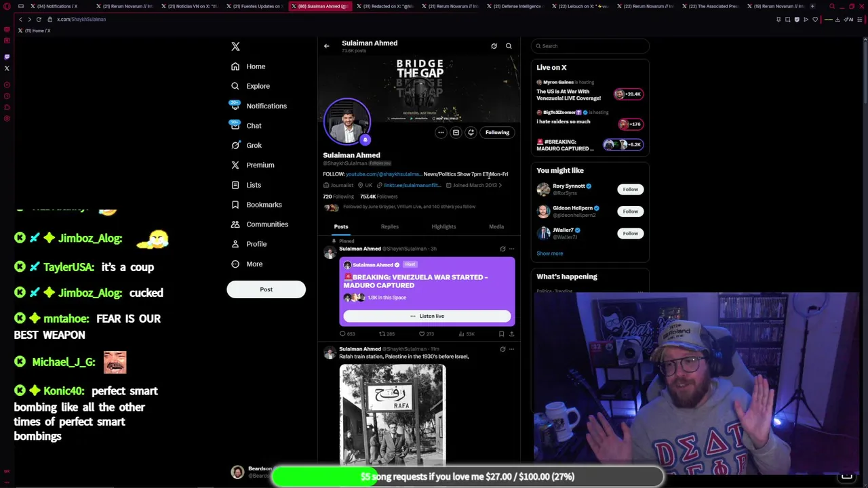Follow Gideon Heilpern
The image size is (868, 488).
point(630,211)
